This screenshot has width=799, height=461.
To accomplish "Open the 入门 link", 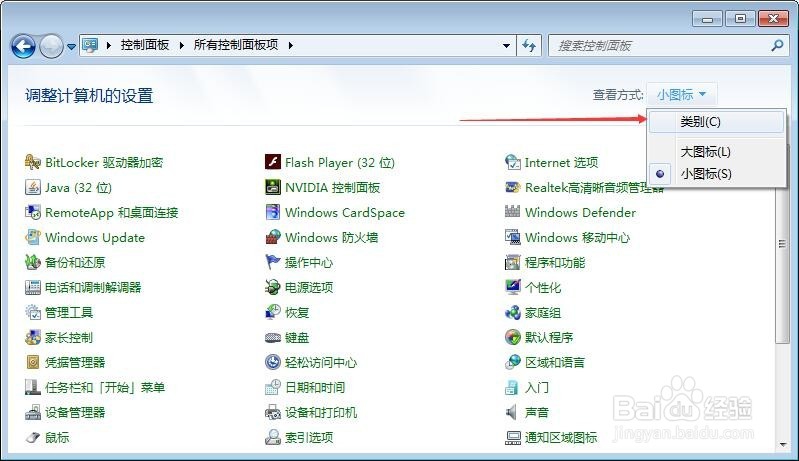I will tap(537, 387).
